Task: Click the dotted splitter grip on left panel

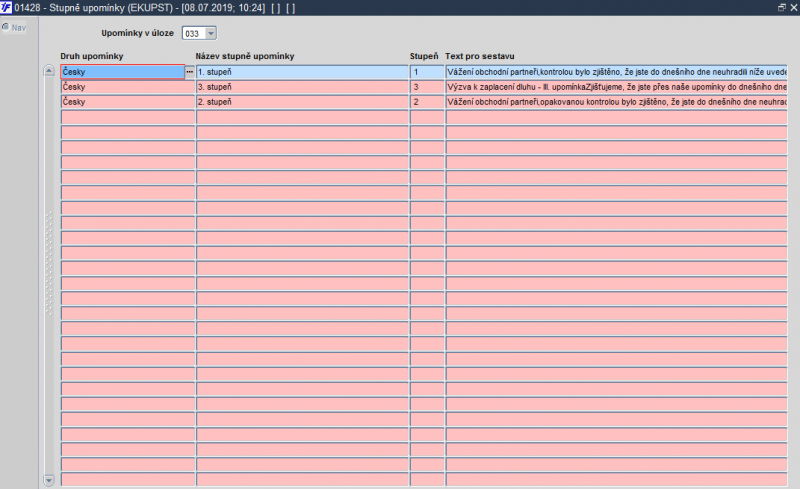Action: pyautogui.click(x=49, y=263)
